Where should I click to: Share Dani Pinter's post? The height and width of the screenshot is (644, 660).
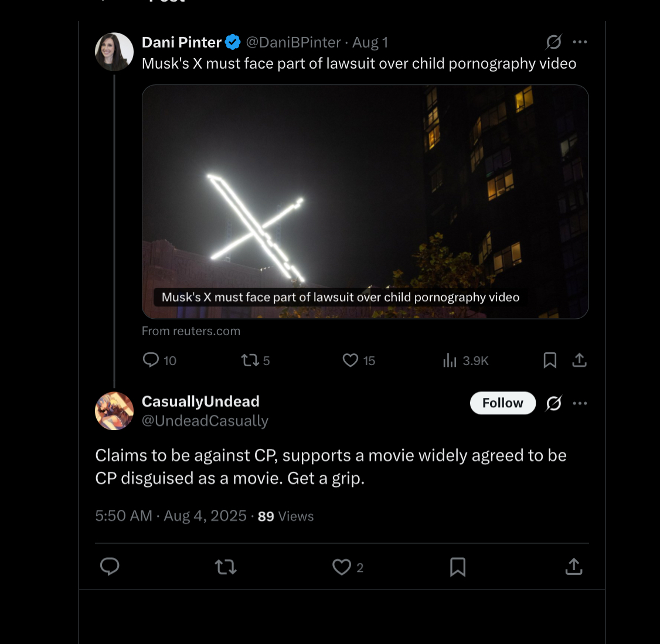tap(579, 360)
